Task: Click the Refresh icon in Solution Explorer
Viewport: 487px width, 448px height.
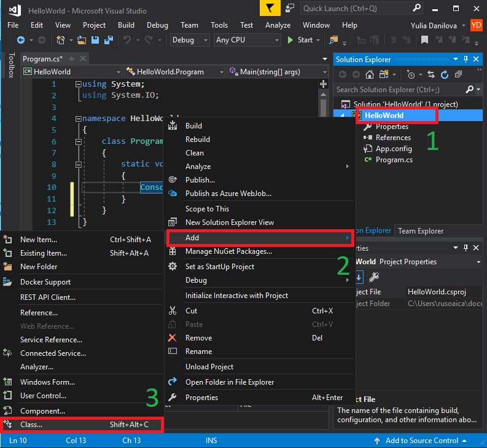Action: click(445, 74)
